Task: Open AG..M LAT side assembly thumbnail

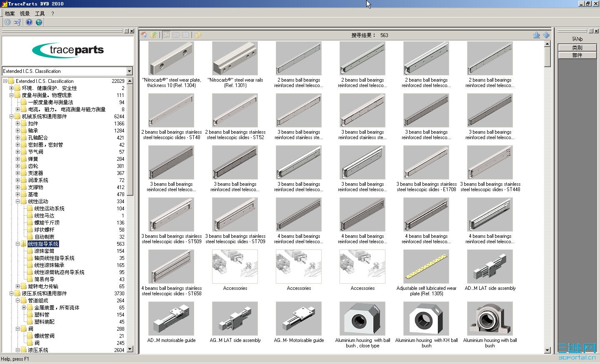Action: coord(235,319)
